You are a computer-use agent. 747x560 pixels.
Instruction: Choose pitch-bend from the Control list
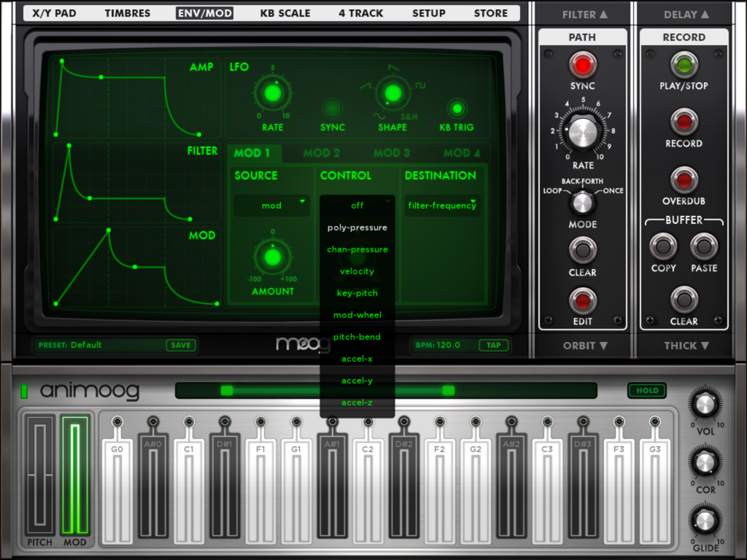coord(357,337)
